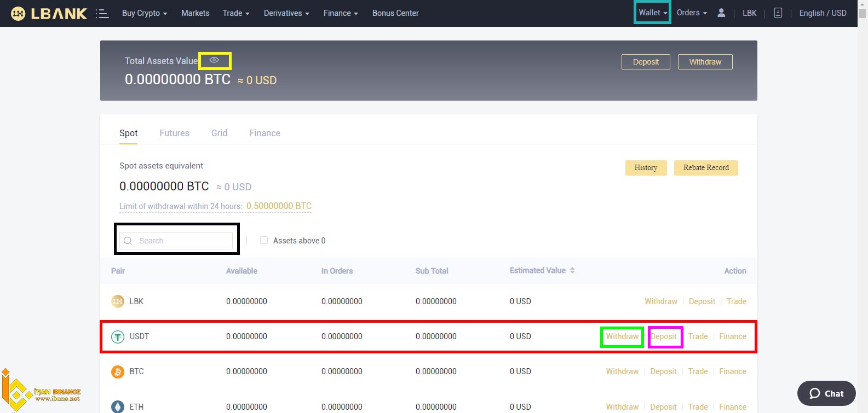Screen dimensions: 868x413
Task: Change language via English / USD
Action: click(x=823, y=13)
